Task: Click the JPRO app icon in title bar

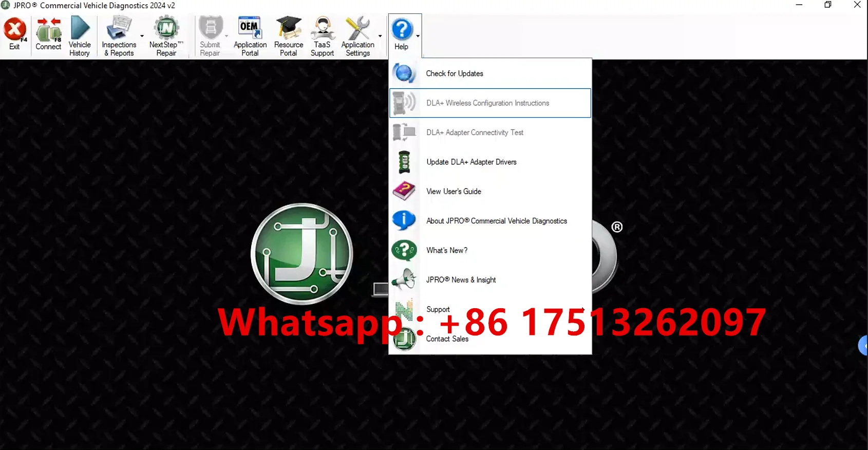Action: tap(6, 5)
